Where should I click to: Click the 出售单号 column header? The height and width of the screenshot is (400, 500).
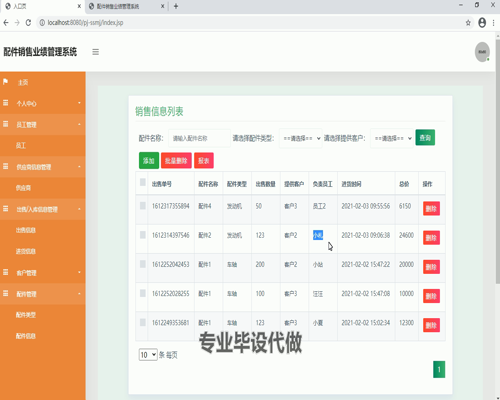[162, 184]
